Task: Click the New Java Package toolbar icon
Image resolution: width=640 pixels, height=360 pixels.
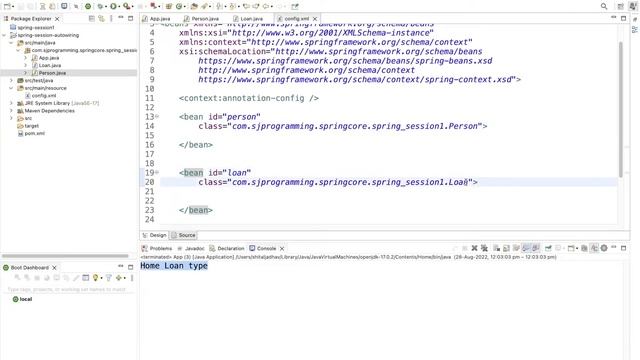Action: tap(168, 6)
